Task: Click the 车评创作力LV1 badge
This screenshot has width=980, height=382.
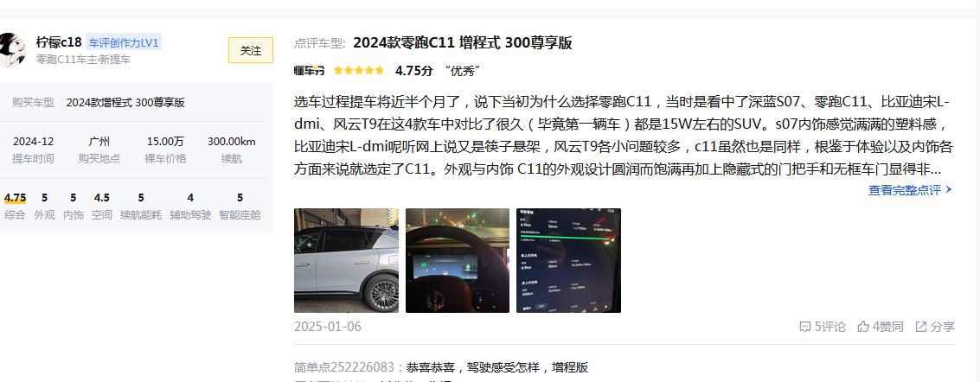Action: [x=124, y=42]
